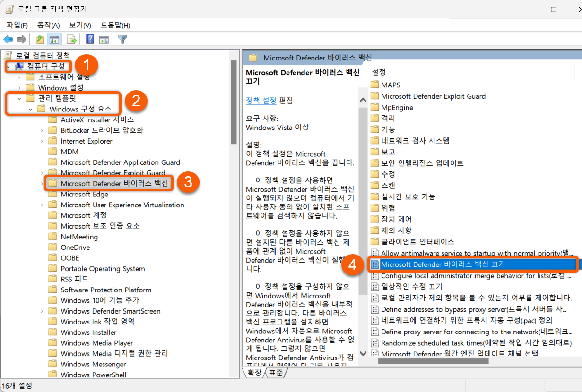Click the Back navigation arrow icon

8,39
